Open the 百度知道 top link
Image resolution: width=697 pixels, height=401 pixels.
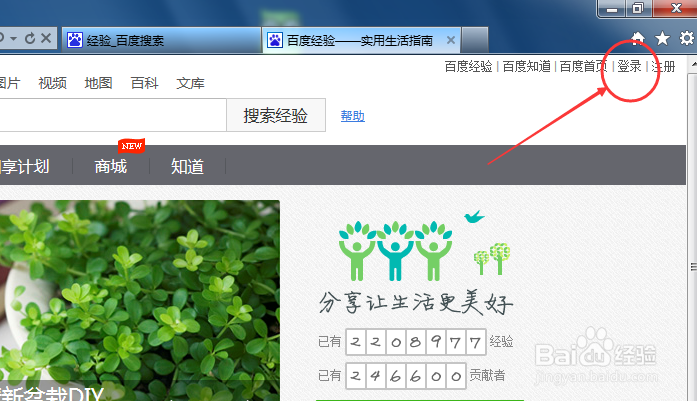[526, 67]
